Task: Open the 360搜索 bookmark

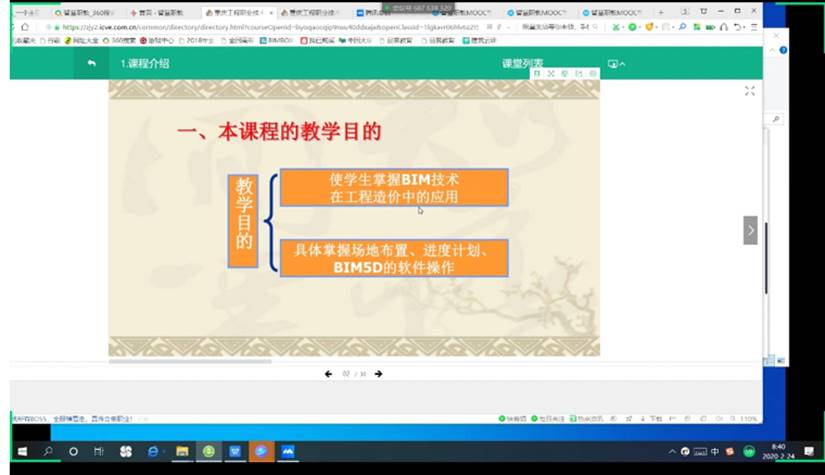Action: click(119, 41)
